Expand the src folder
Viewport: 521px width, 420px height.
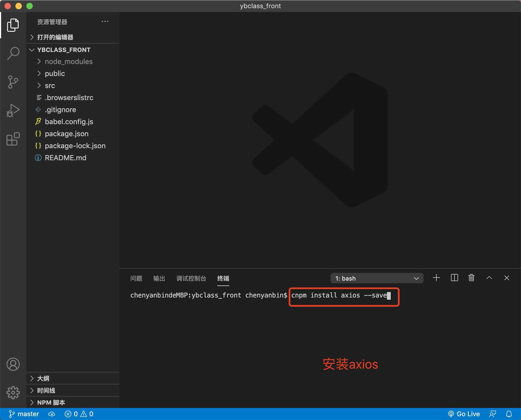(73, 86)
